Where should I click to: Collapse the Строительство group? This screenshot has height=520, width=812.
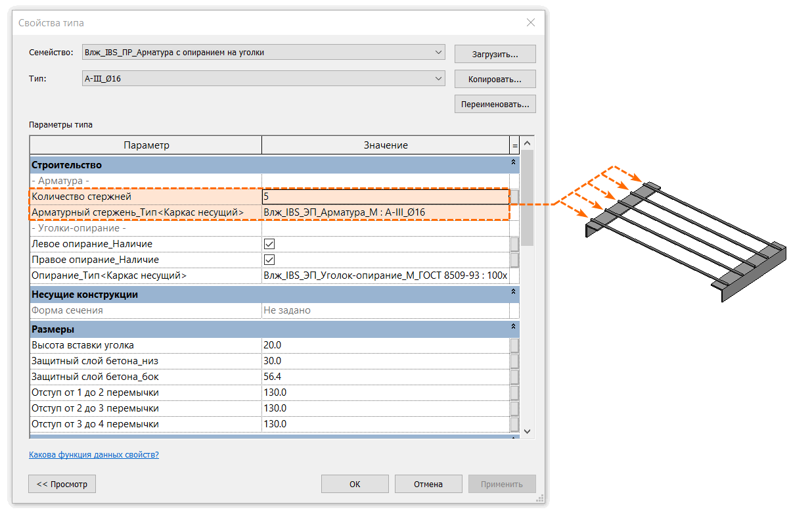click(x=513, y=162)
